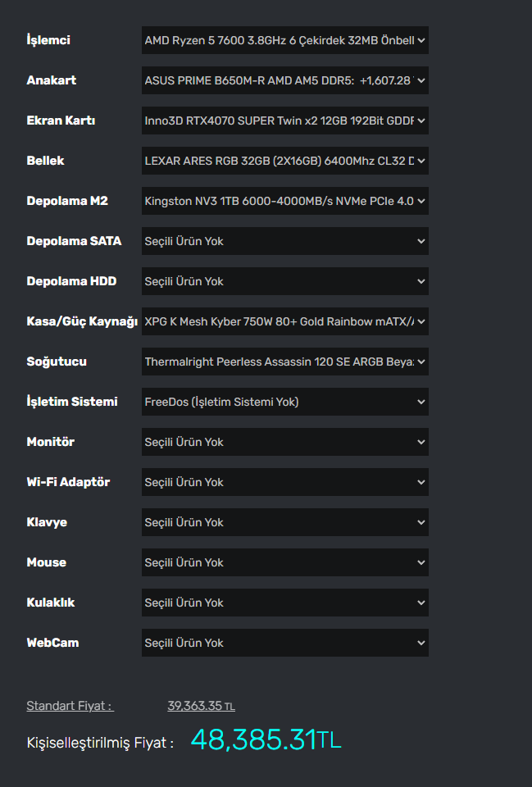This screenshot has width=532, height=787.
Task: Open the Monitör dropdown
Action: pyautogui.click(x=284, y=442)
